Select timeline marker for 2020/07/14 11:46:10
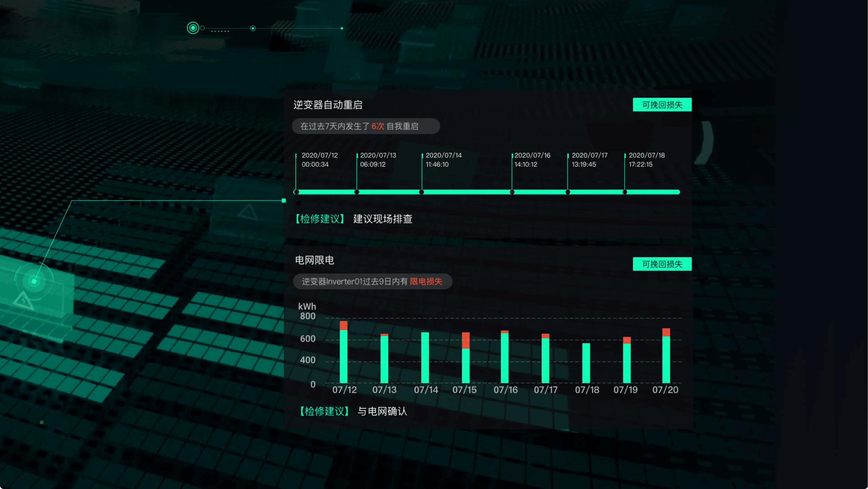 [422, 192]
